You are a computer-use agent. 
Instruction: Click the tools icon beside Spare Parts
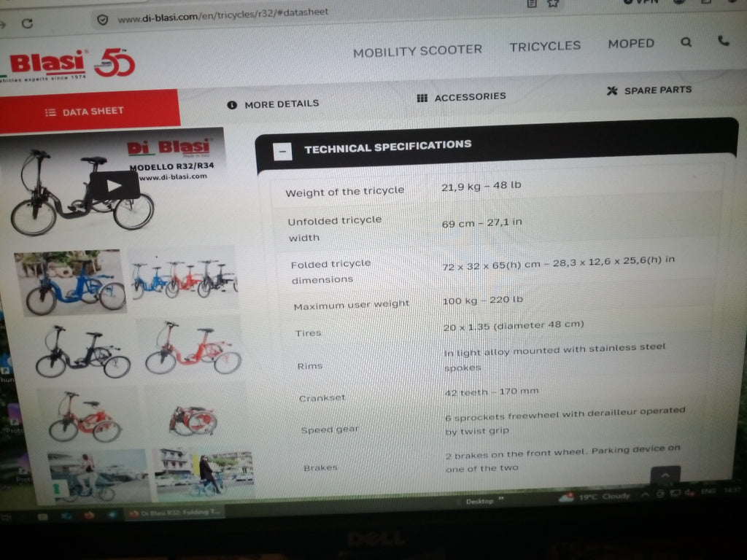tap(612, 90)
